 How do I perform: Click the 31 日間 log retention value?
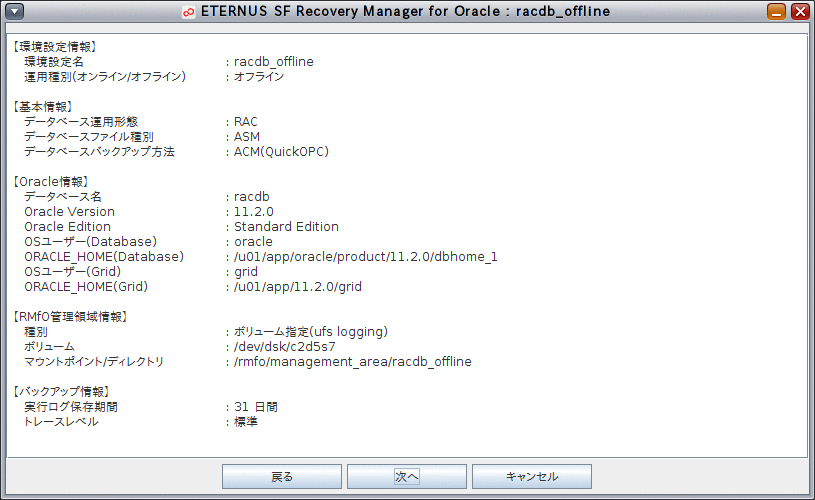click(256, 407)
